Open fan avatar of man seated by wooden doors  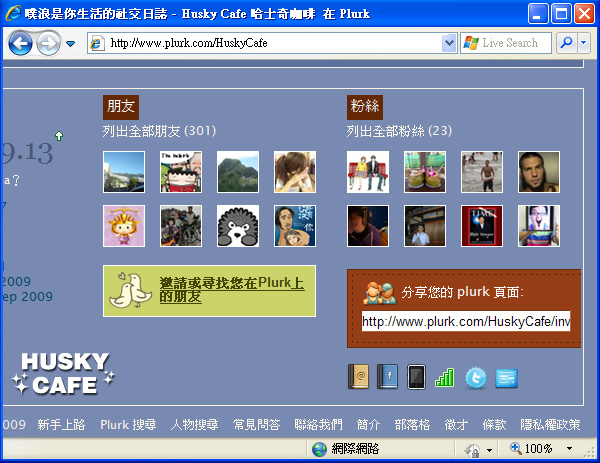[425, 226]
